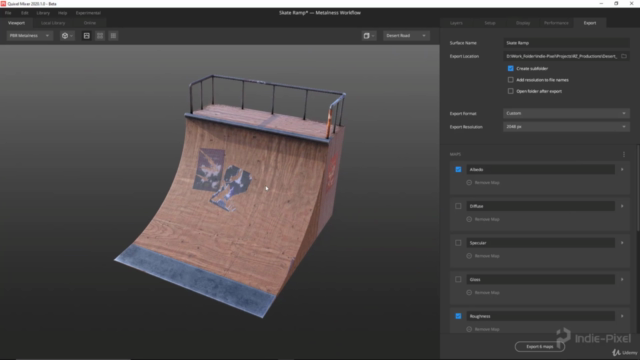
Task: Click the Diffuse map name field
Action: tap(540, 206)
